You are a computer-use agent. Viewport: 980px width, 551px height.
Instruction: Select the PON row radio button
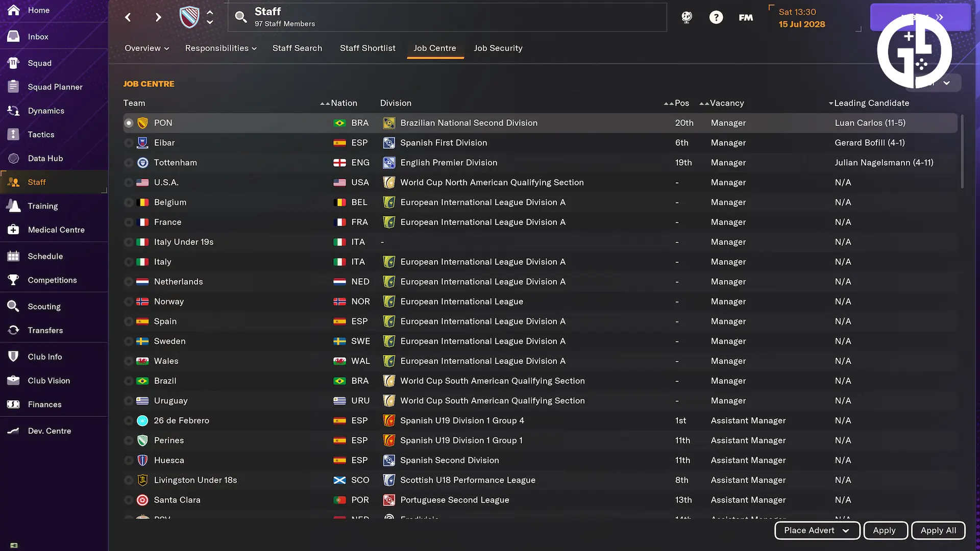coord(129,123)
